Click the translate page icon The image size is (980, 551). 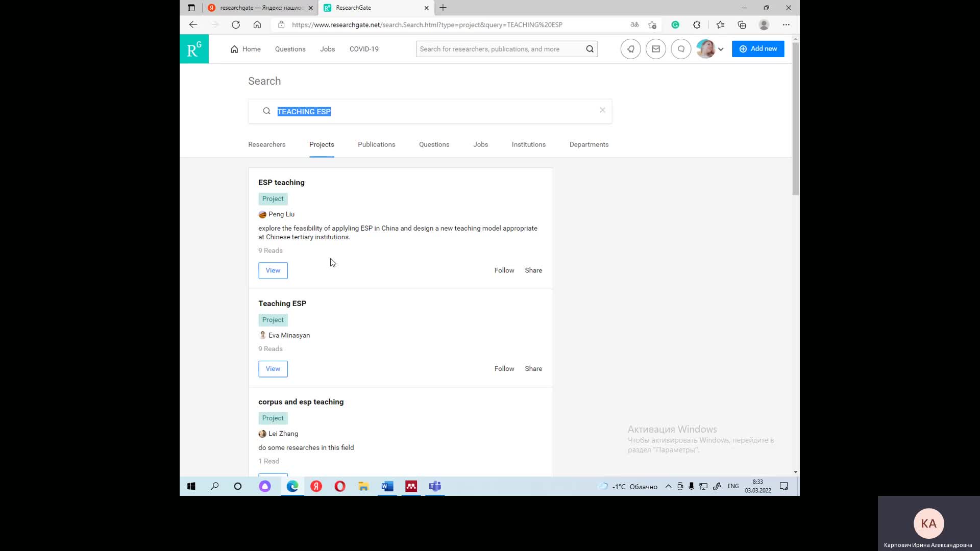pyautogui.click(x=634, y=24)
